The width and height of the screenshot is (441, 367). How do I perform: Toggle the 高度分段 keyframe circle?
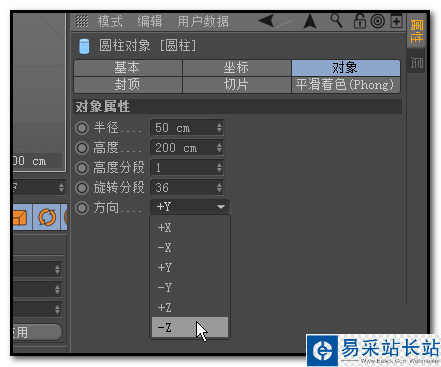click(x=82, y=168)
